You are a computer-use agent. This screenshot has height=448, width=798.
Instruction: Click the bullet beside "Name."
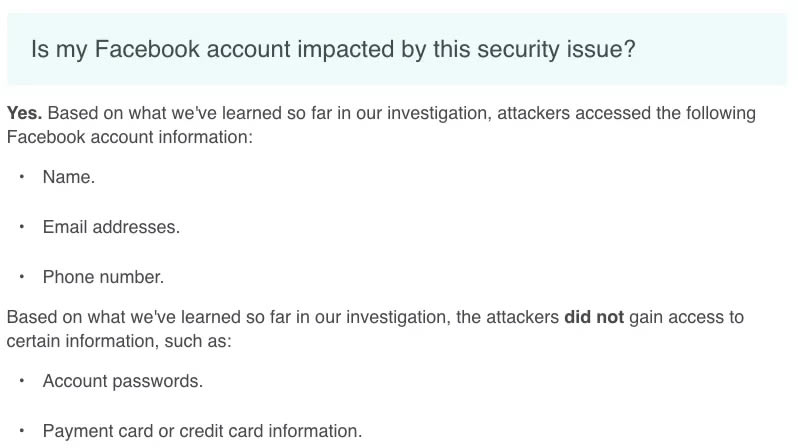coord(22,177)
